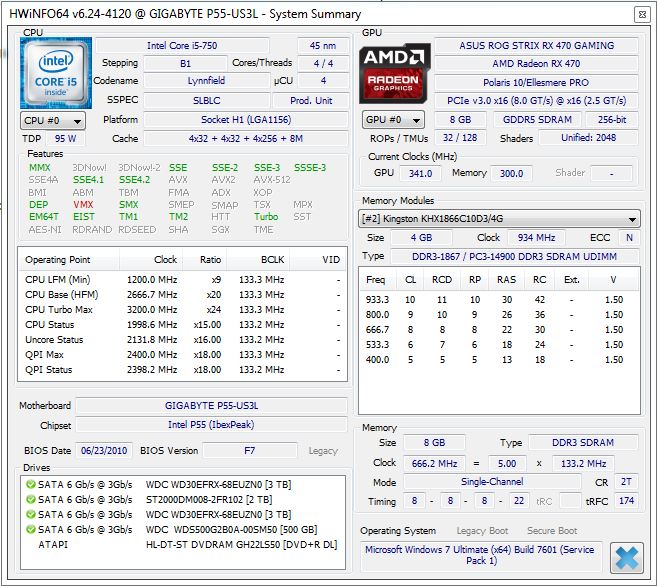Click the Windows 7 Ultimate OS field
Screen dimensions: 657x586
tap(481, 555)
